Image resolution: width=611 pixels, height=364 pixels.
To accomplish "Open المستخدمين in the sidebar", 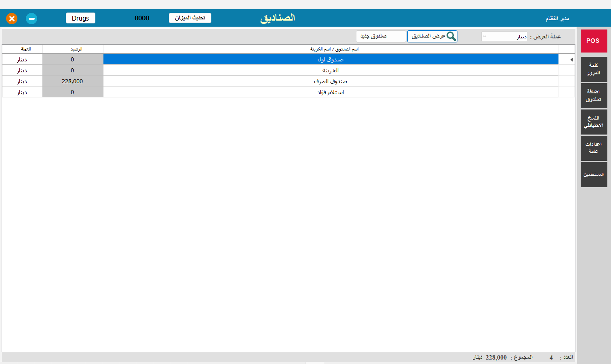I will point(594,175).
